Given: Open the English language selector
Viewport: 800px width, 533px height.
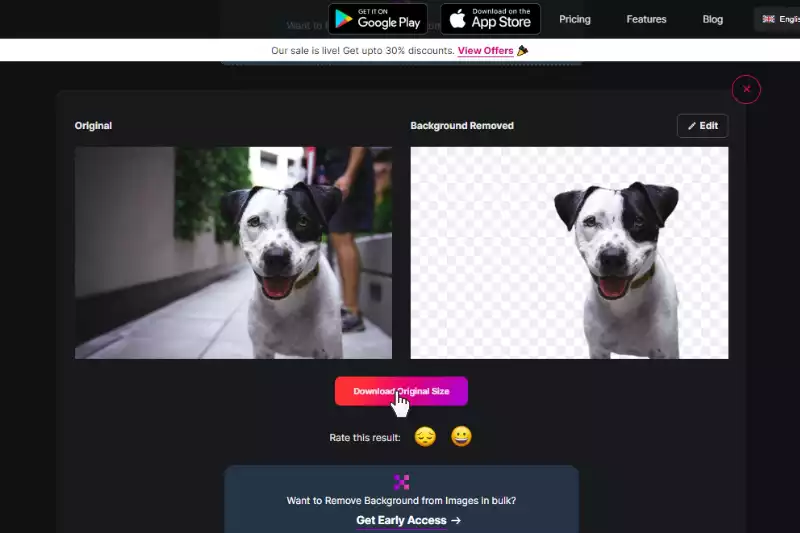Looking at the screenshot, I should [x=778, y=19].
